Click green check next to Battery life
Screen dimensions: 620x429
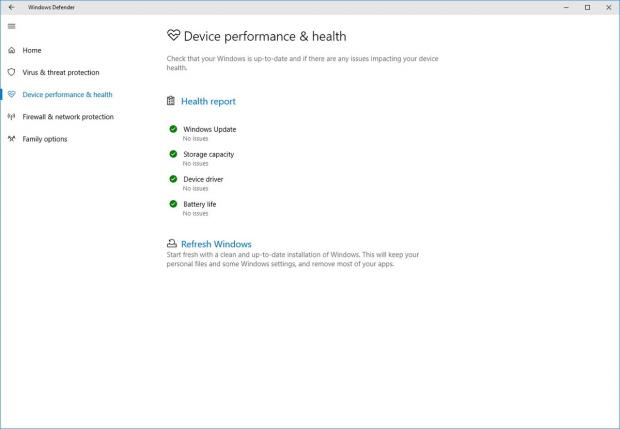[173, 204]
